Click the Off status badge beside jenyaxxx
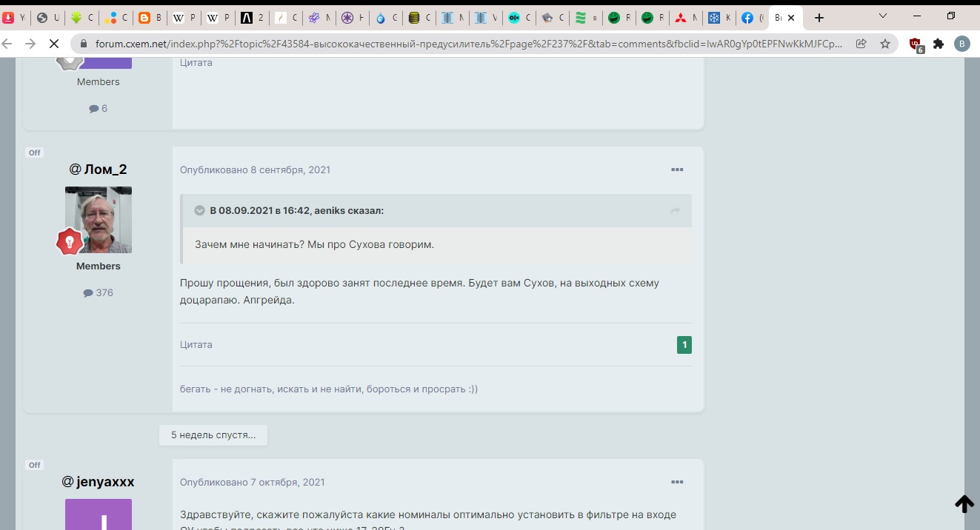 [x=34, y=465]
